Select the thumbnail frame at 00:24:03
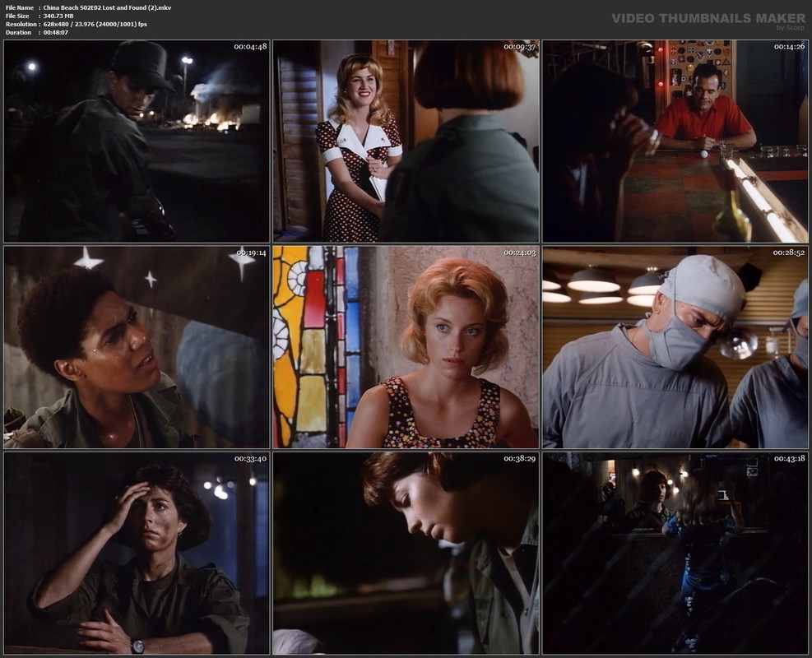 [406, 347]
